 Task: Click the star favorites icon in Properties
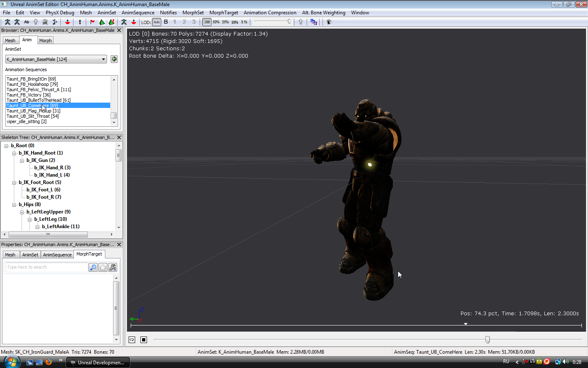tap(103, 267)
